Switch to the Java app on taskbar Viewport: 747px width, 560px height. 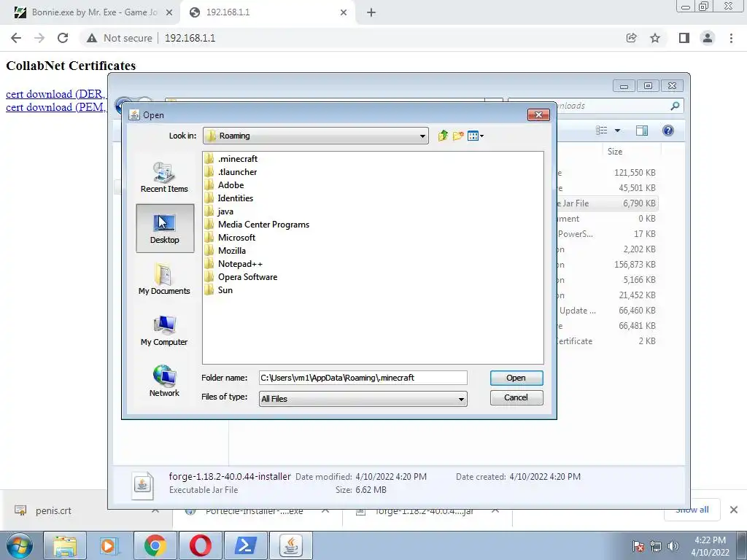coord(290,545)
